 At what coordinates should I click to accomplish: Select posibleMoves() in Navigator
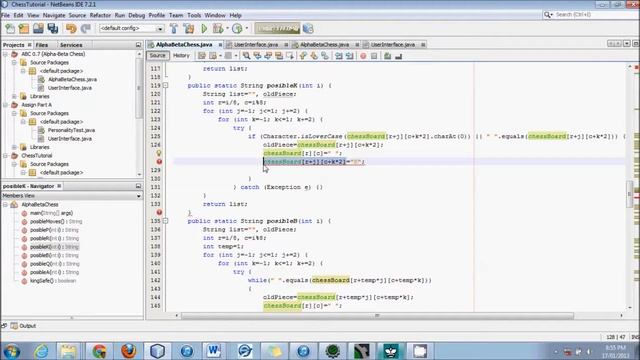[x=56, y=222]
